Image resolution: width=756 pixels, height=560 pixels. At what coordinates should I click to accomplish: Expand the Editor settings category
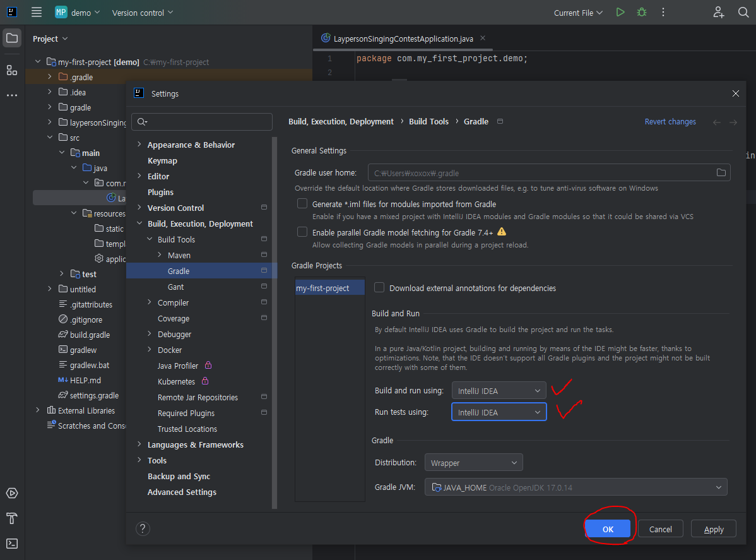pos(139,176)
